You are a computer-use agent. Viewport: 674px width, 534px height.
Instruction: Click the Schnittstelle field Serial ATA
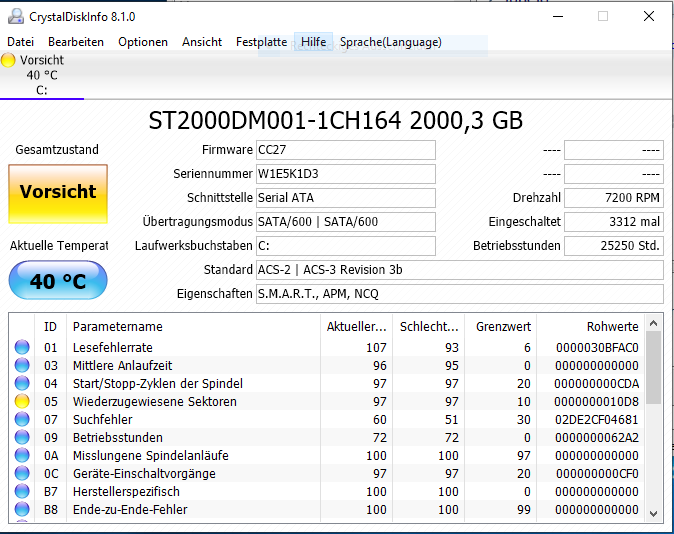[346, 198]
